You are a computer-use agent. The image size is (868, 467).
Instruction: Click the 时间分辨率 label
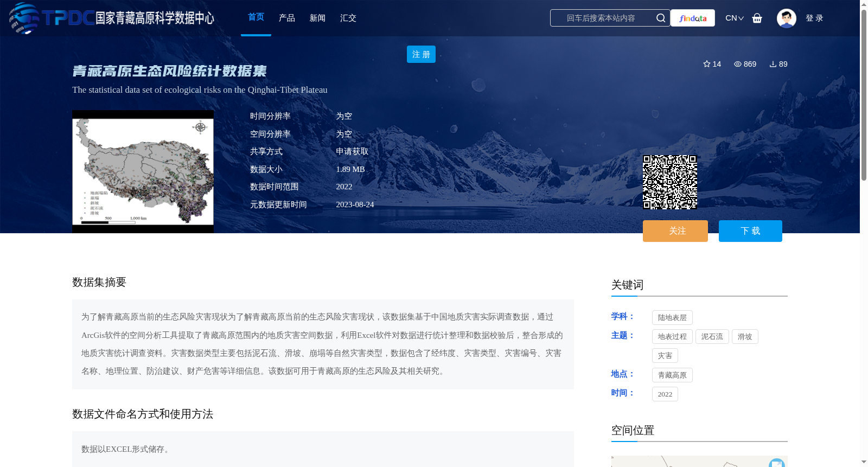270,116
